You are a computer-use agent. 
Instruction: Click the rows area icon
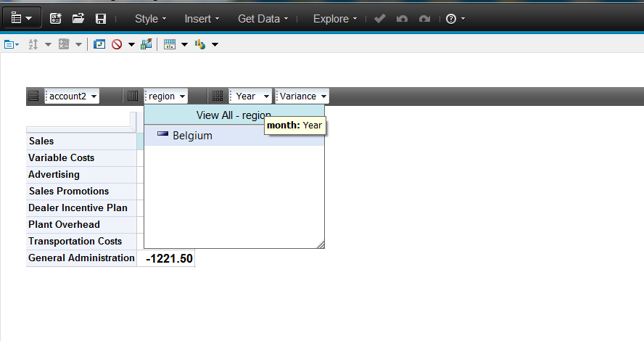coord(33,96)
